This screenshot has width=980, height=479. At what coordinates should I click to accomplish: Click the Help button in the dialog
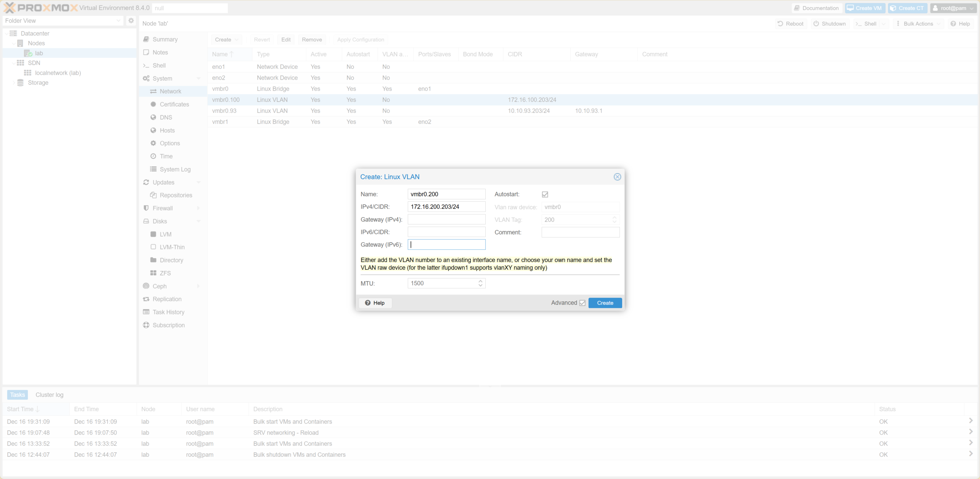point(375,303)
